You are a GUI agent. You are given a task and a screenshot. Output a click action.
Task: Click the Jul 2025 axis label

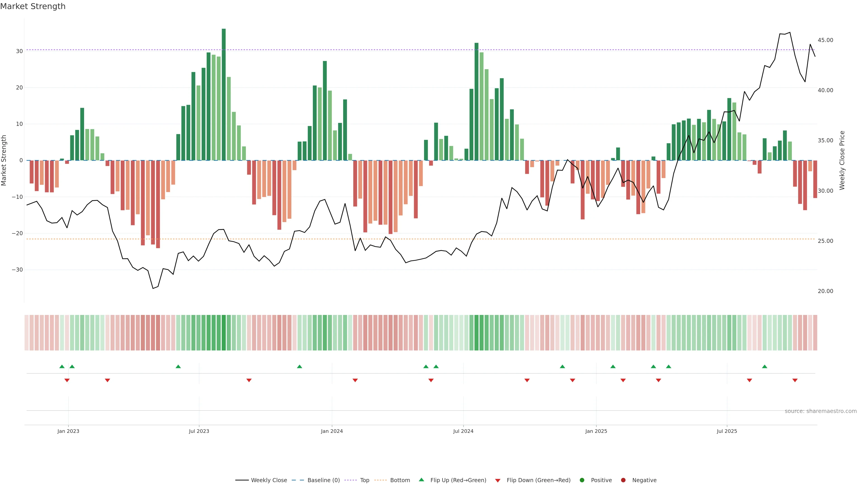727,431
